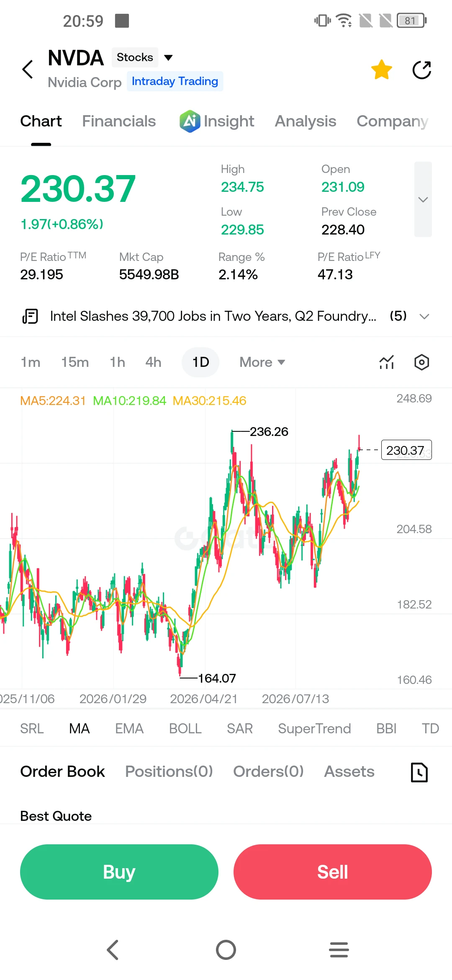
Task: Select the 4h timeframe
Action: pyautogui.click(x=153, y=362)
